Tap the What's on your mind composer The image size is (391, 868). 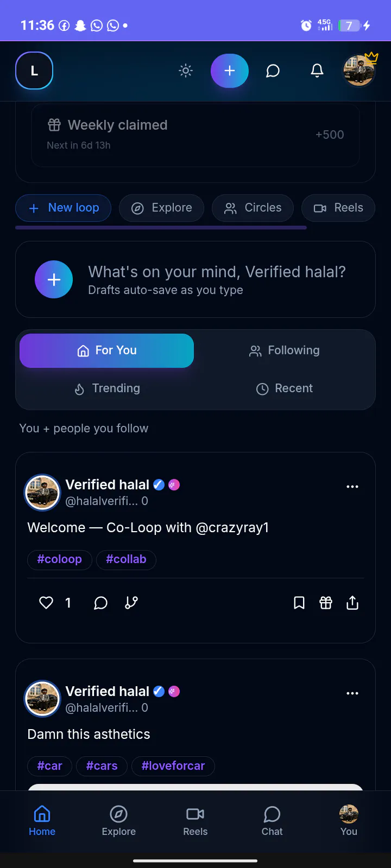coord(195,279)
